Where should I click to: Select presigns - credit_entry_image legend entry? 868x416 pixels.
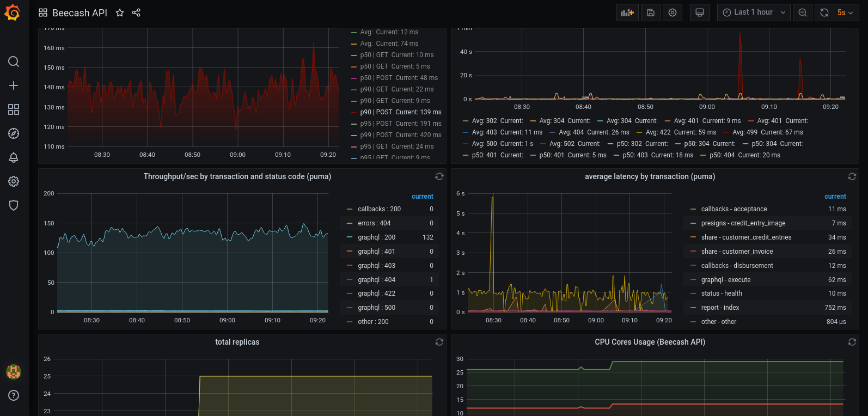click(x=743, y=223)
